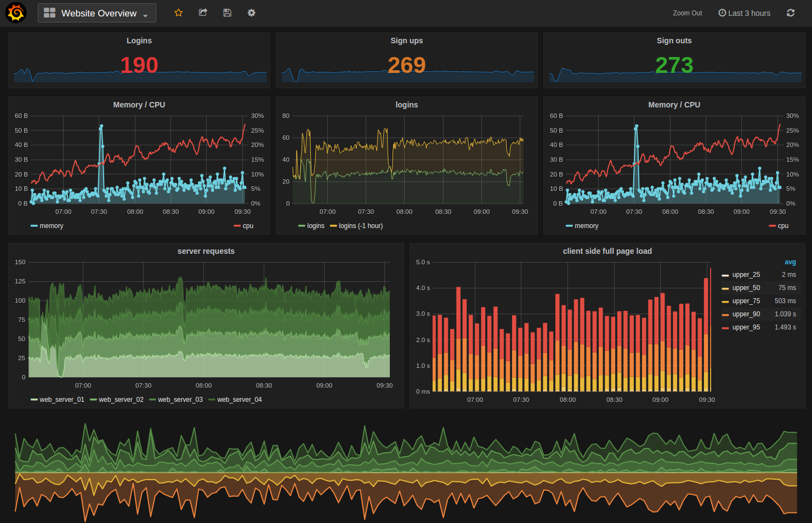Click the grid icon beside Website Overview

tap(49, 12)
